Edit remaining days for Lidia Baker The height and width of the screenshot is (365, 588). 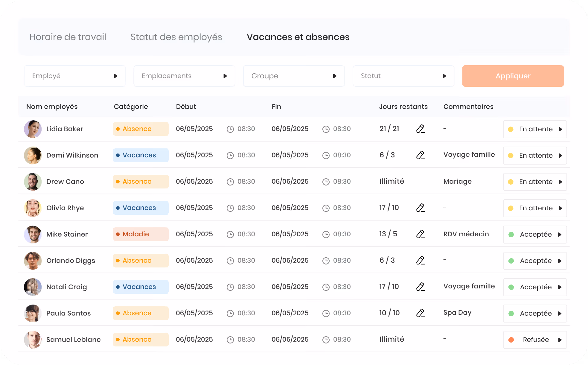(421, 129)
